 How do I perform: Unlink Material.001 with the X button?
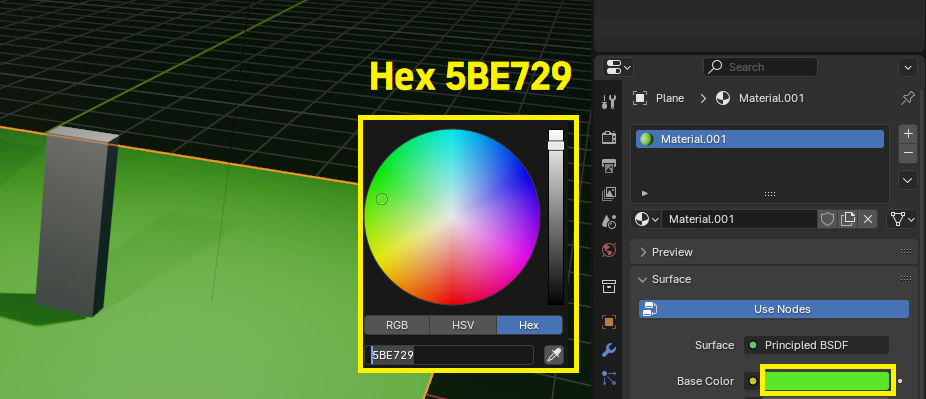point(868,220)
